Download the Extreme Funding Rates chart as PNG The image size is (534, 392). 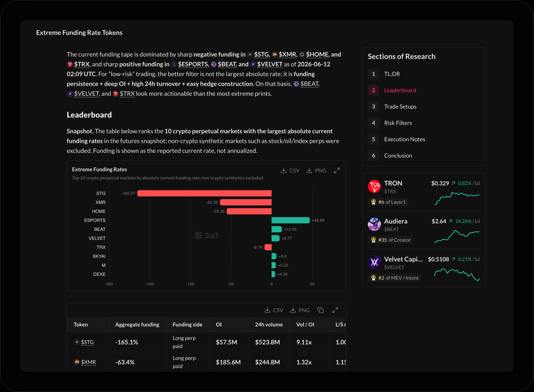click(316, 171)
